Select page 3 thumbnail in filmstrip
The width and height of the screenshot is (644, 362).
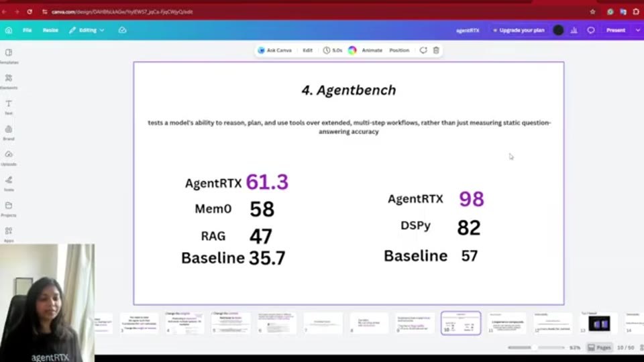click(140, 323)
